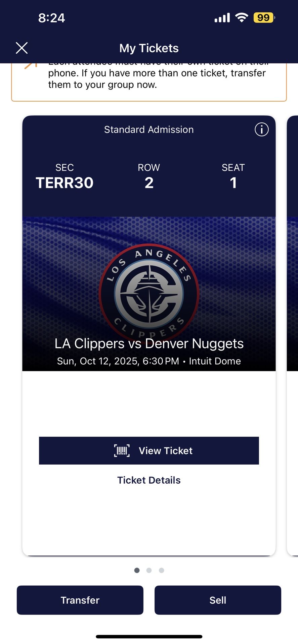Tap the orange transfer notice icon

point(30,65)
